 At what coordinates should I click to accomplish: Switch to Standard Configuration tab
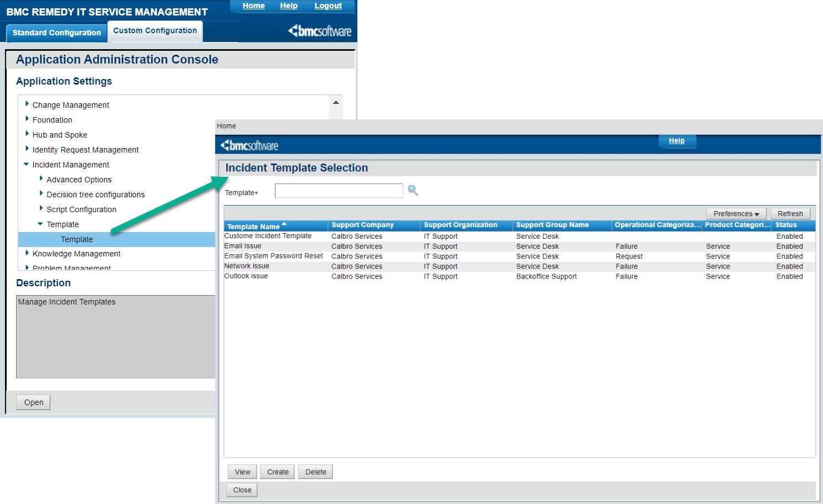click(x=56, y=33)
